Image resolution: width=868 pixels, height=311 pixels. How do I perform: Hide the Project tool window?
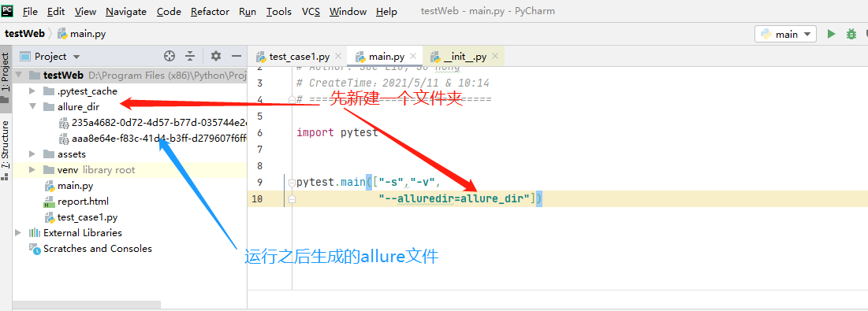pos(237,56)
